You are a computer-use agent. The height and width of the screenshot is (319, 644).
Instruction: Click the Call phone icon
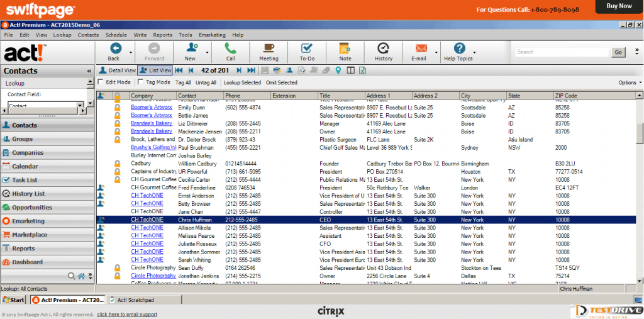click(230, 48)
